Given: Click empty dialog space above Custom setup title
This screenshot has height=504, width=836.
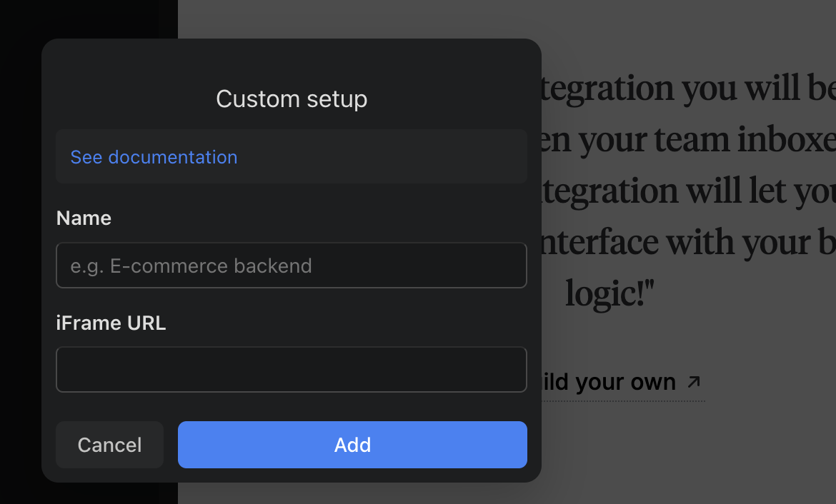Looking at the screenshot, I should click(292, 61).
